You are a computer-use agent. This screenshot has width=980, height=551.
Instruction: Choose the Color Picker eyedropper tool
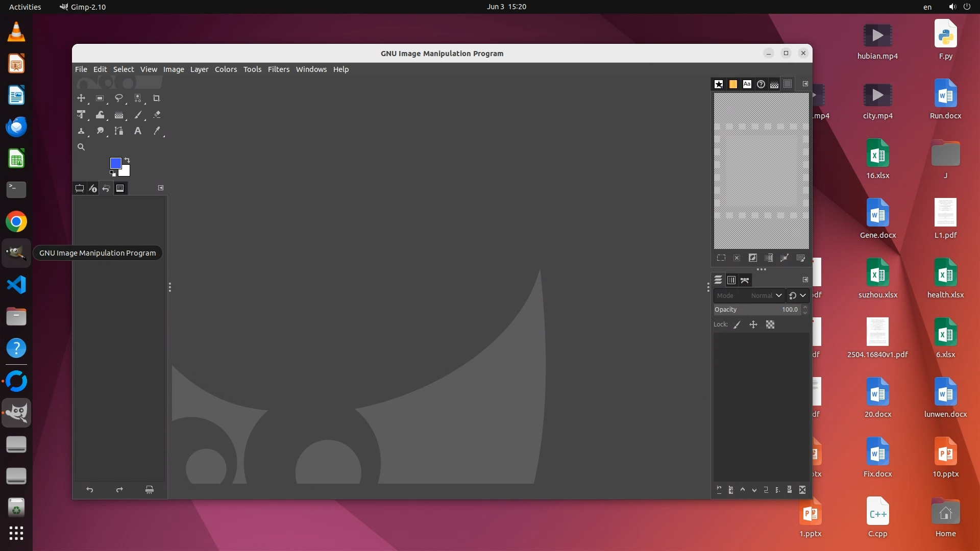[x=157, y=131]
